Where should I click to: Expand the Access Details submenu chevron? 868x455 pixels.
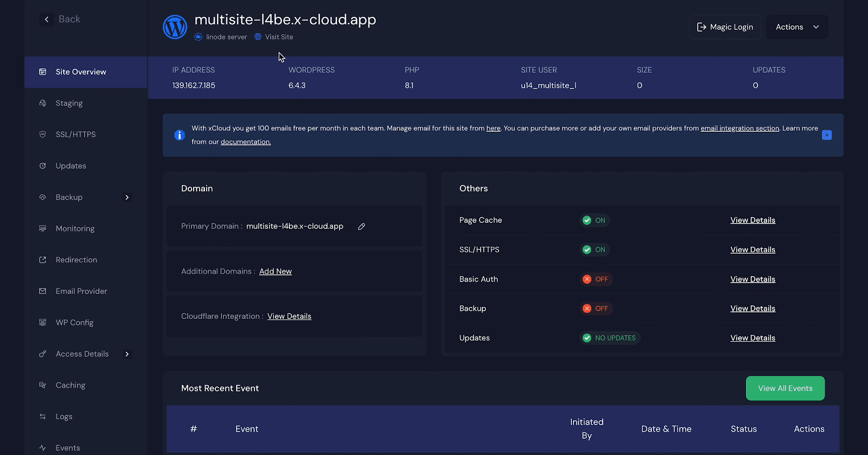(127, 354)
